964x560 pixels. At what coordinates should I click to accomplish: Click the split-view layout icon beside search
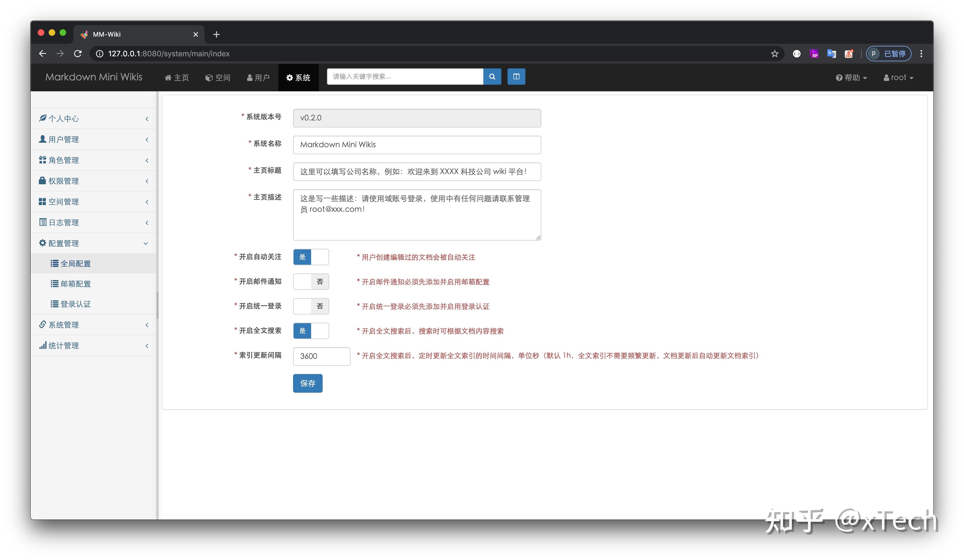tap(516, 77)
